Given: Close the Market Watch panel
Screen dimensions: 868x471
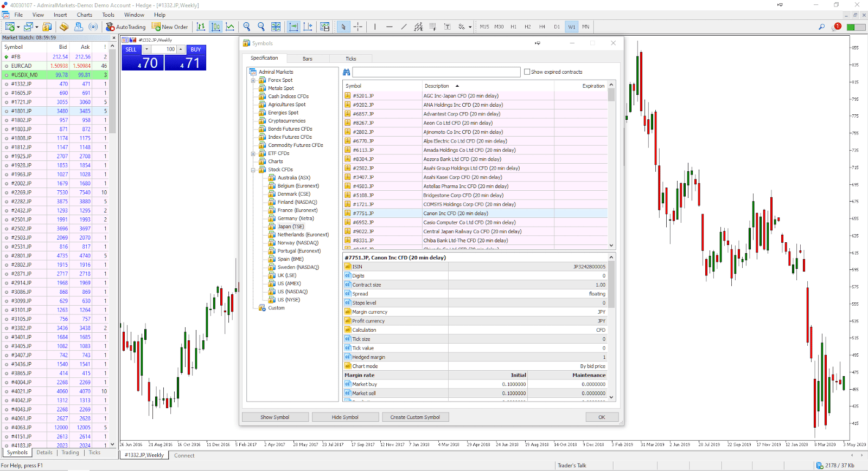Looking at the screenshot, I should click(114, 38).
